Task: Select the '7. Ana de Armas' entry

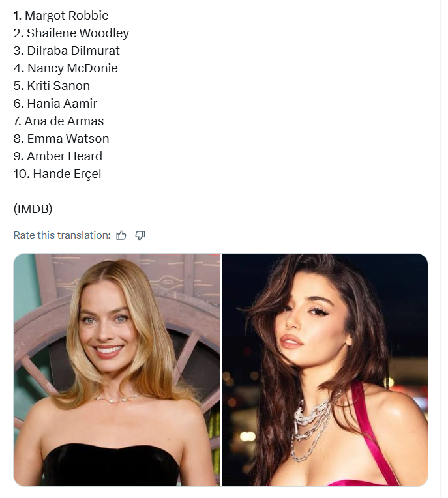Action: pyautogui.click(x=59, y=121)
